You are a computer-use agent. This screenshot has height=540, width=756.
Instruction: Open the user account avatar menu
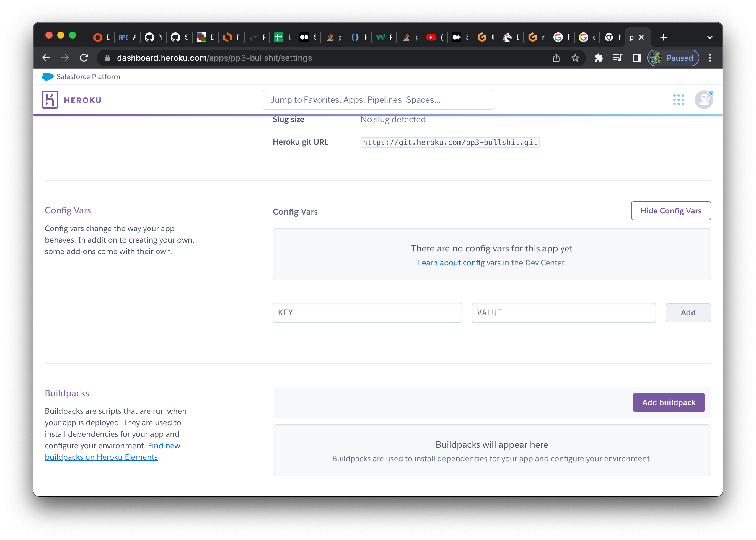click(703, 100)
